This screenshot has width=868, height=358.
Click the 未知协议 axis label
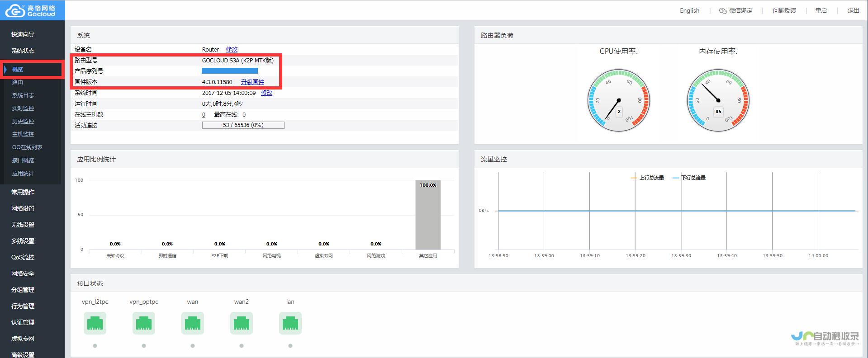coord(115,256)
